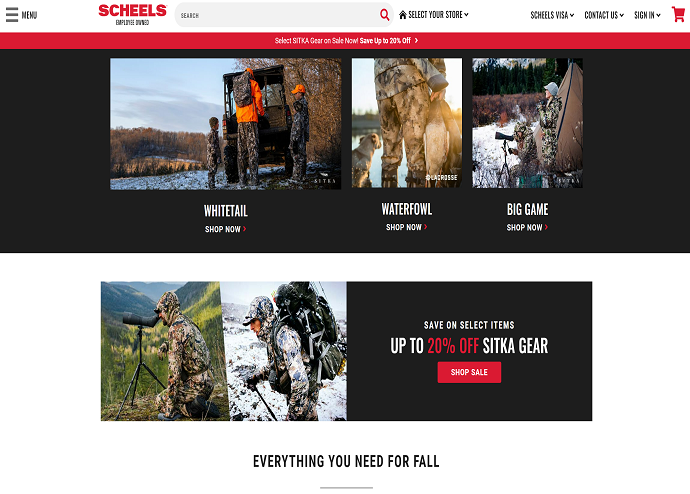Click the red arrow next to Big Game Shop Now
This screenshot has height=494, width=690.
pos(546,227)
